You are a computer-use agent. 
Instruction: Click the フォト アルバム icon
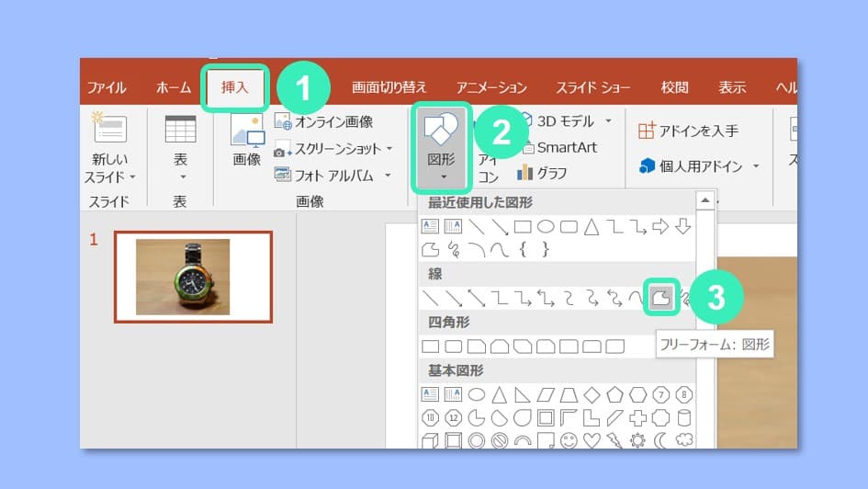pyautogui.click(x=282, y=175)
